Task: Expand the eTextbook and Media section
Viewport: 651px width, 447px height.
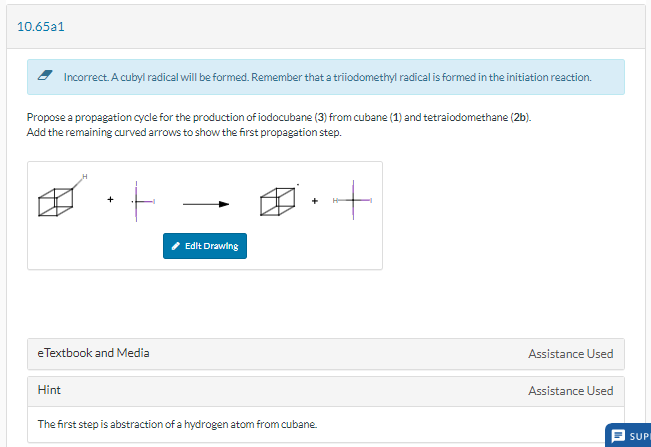Action: [x=326, y=354]
